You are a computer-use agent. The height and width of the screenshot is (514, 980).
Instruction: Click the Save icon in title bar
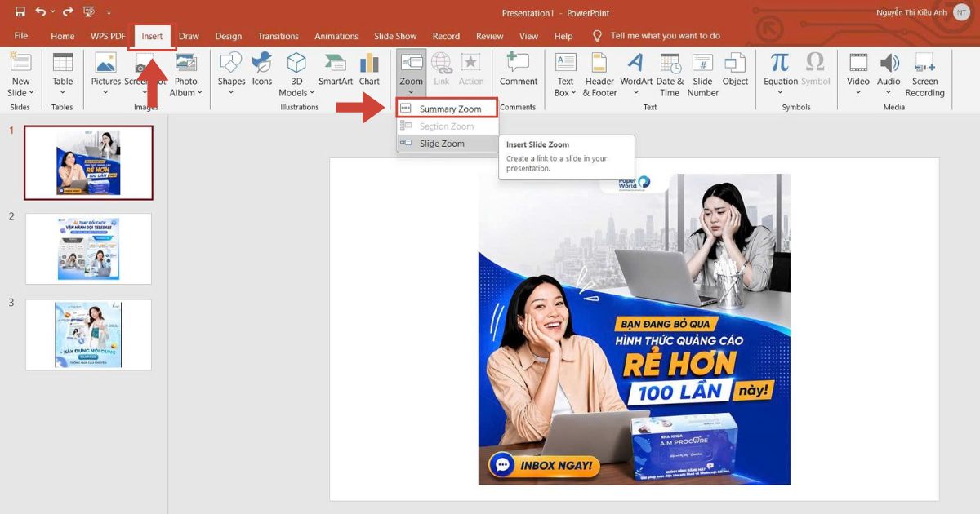[x=20, y=12]
